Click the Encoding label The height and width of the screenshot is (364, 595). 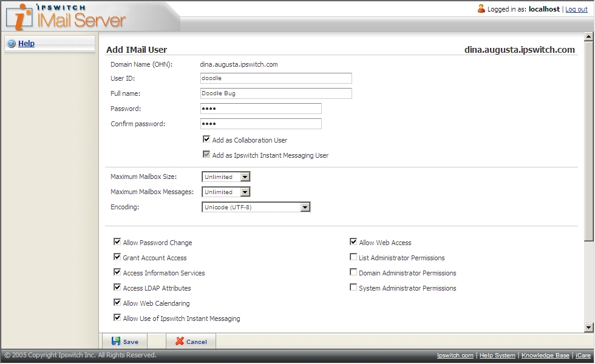point(125,207)
